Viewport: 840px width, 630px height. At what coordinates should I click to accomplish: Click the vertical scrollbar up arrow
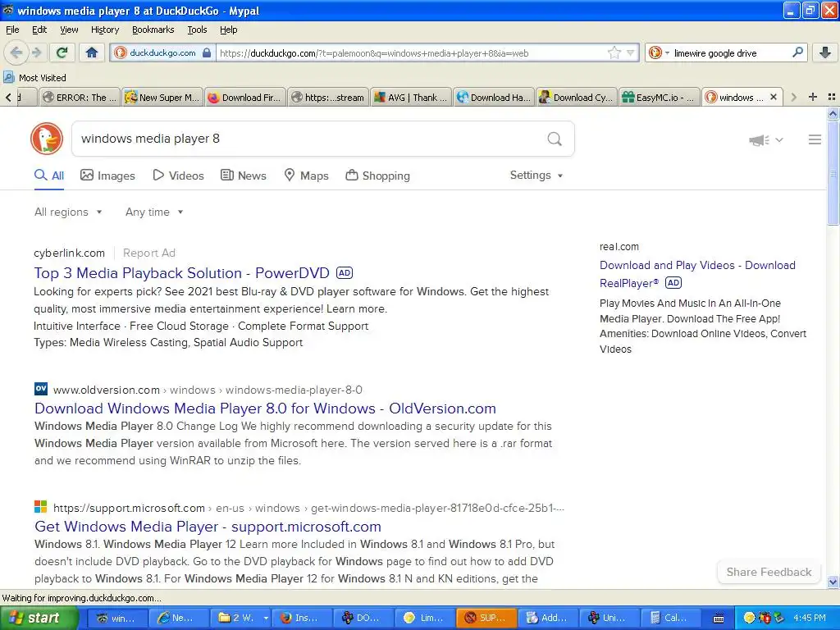(x=833, y=113)
